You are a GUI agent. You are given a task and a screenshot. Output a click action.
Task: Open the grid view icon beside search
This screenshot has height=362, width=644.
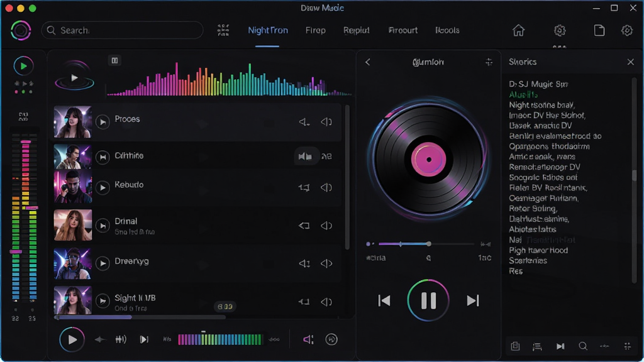(223, 30)
